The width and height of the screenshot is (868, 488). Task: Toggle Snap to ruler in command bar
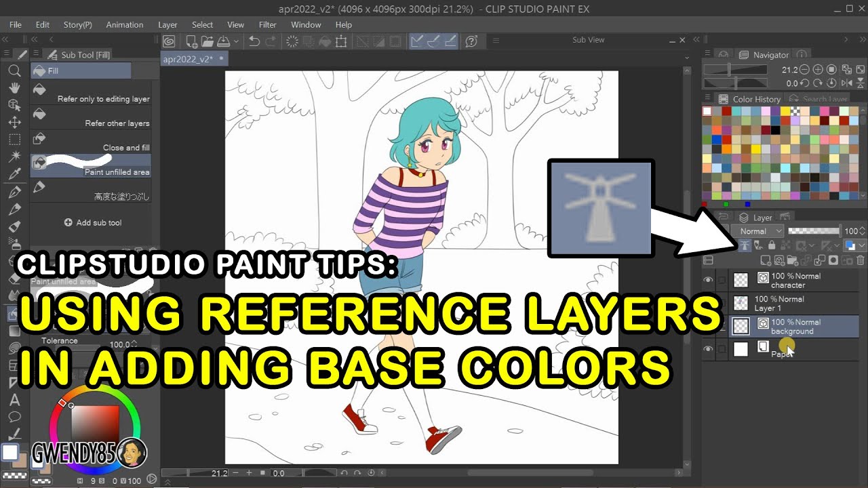[418, 41]
